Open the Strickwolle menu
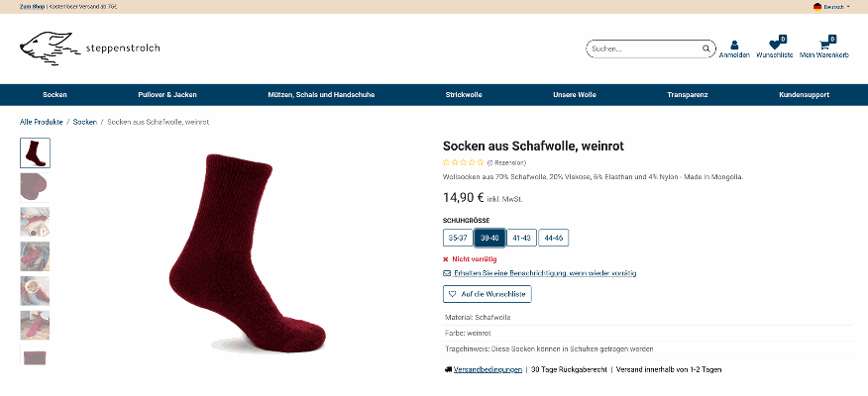 [x=464, y=95]
